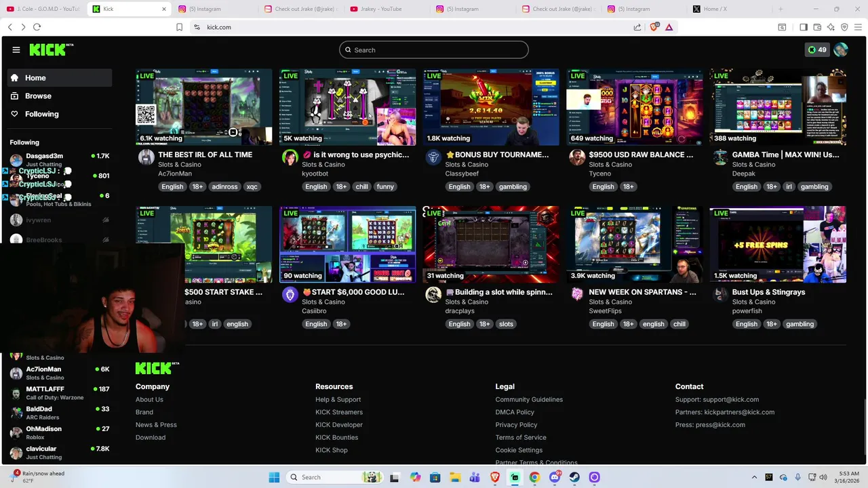Open DMCA Policy footer link
This screenshot has height=488, width=868.
coord(515,412)
